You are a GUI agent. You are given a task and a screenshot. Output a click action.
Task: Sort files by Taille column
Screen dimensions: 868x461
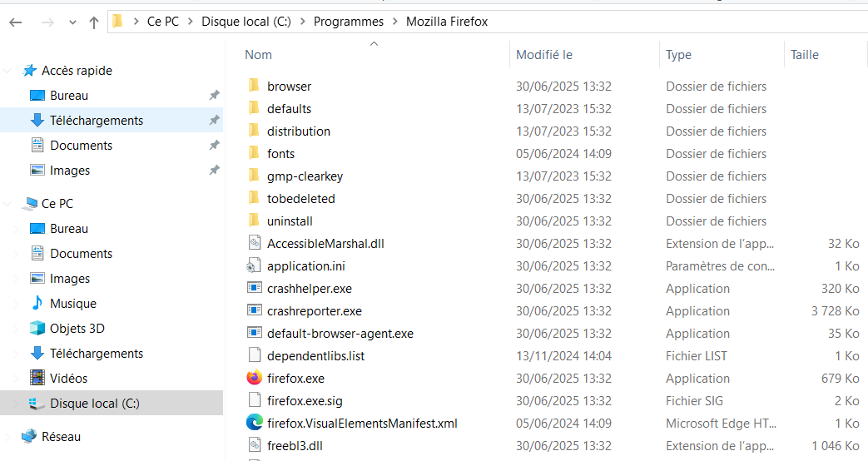805,55
